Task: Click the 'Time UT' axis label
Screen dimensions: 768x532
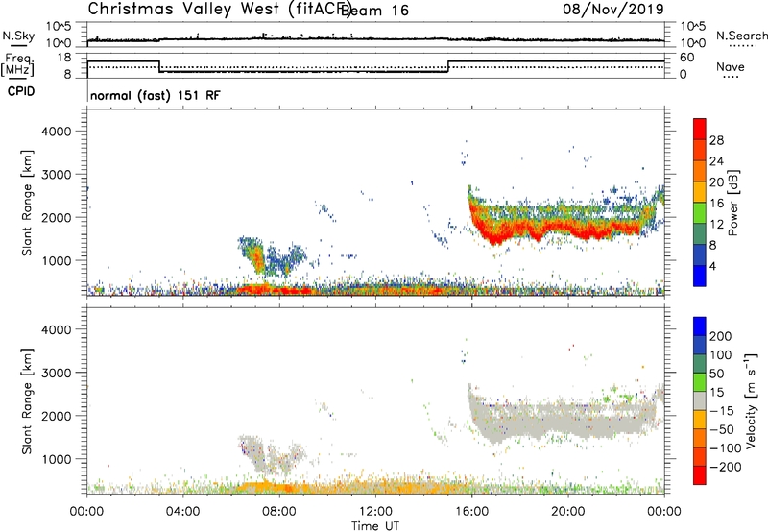Action: pos(375,525)
